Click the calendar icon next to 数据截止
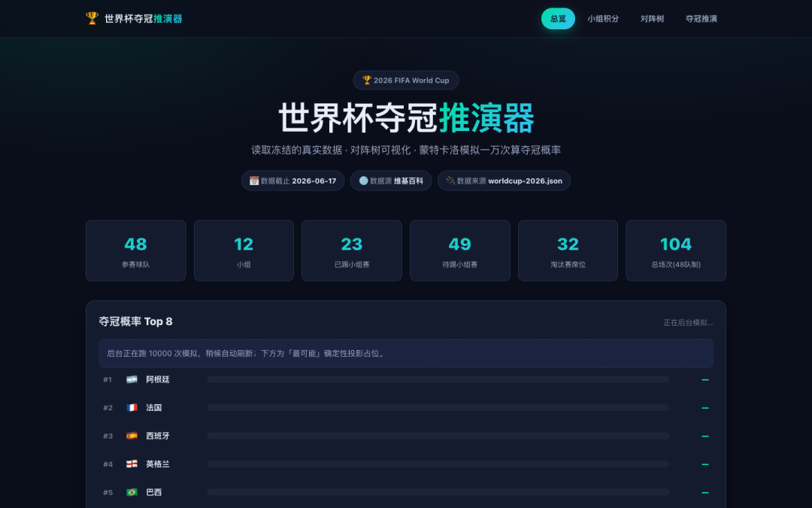The height and width of the screenshot is (508, 812). pos(254,181)
